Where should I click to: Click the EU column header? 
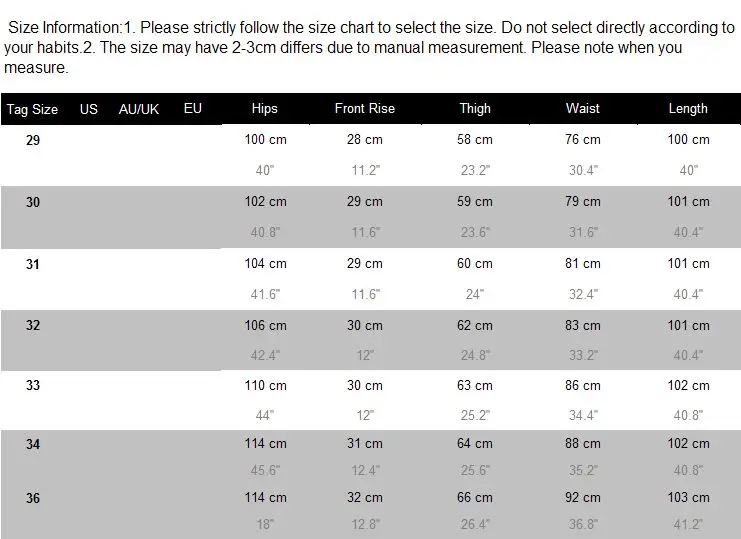click(x=193, y=109)
